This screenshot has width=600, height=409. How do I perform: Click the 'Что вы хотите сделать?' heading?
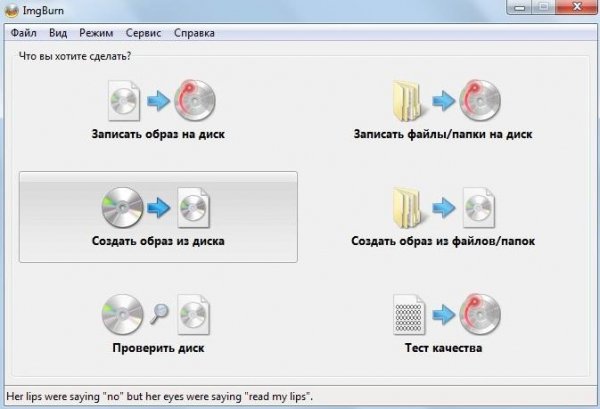pyautogui.click(x=75, y=56)
